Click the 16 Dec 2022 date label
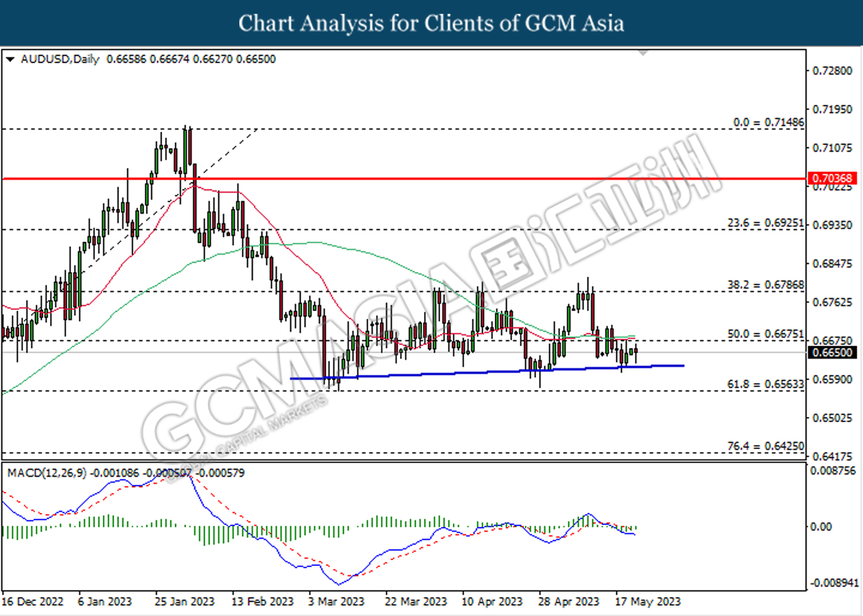The width and height of the screenshot is (863, 616). [32, 602]
